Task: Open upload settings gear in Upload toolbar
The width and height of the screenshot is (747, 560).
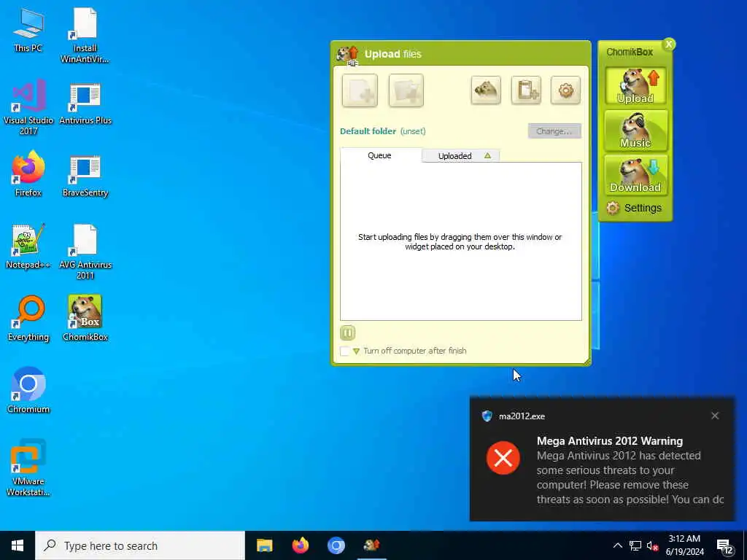Action: point(565,90)
